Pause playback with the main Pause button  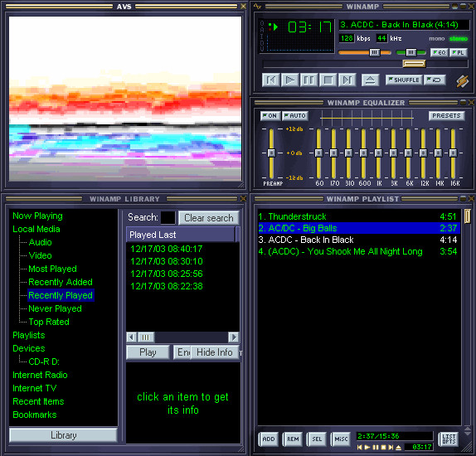pos(308,80)
